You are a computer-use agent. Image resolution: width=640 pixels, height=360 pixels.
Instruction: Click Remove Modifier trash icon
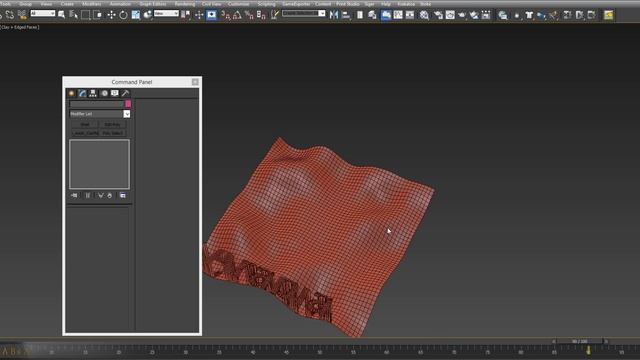[110, 196]
